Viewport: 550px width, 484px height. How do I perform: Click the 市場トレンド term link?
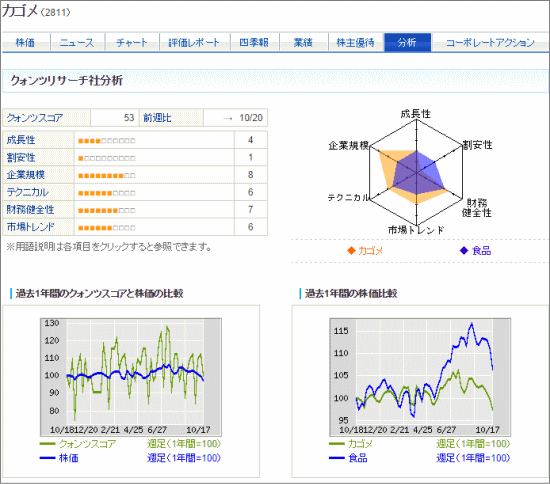pos(30,227)
